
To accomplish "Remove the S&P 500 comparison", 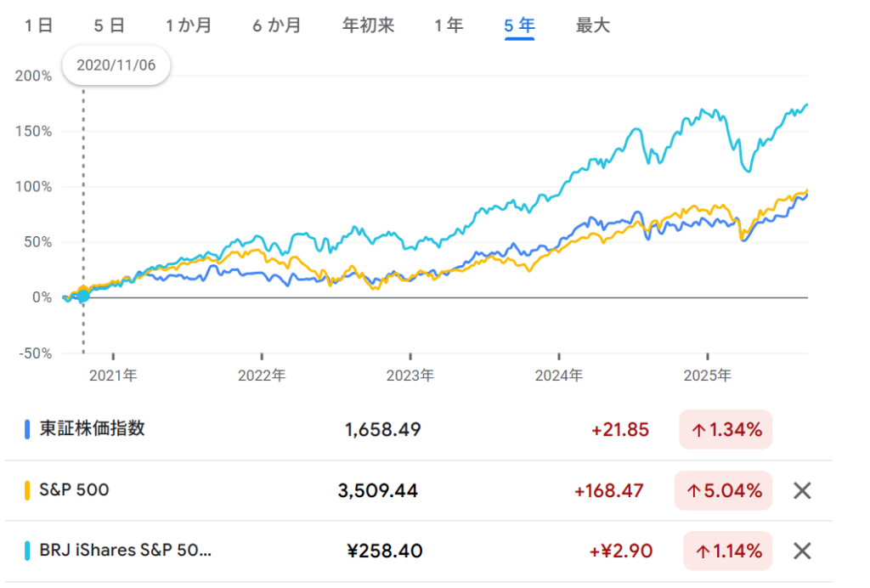I will tap(801, 490).
